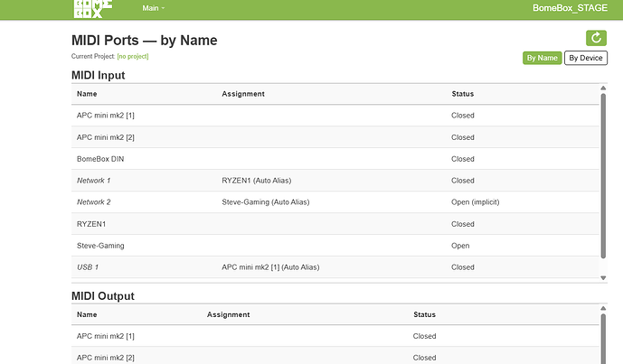Click Steve-Gaming (Auto Alias) assignment
Screen dimensions: 623x364
coord(266,202)
